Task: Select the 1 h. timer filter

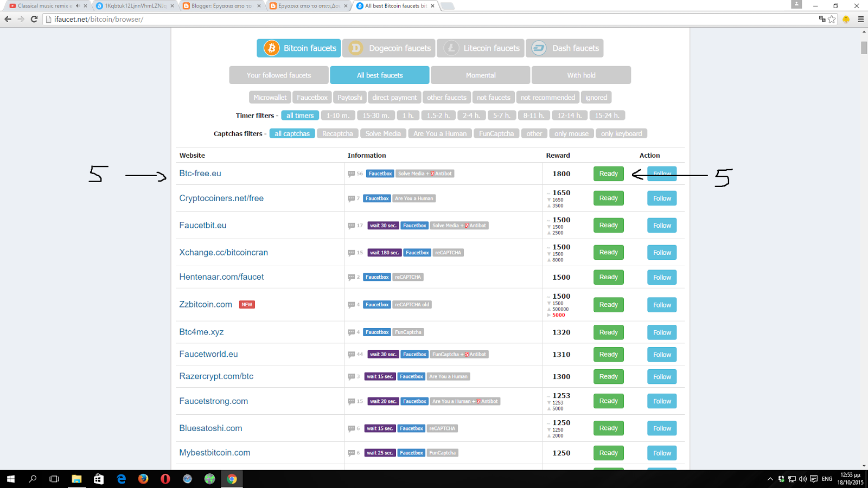Action: 408,115
